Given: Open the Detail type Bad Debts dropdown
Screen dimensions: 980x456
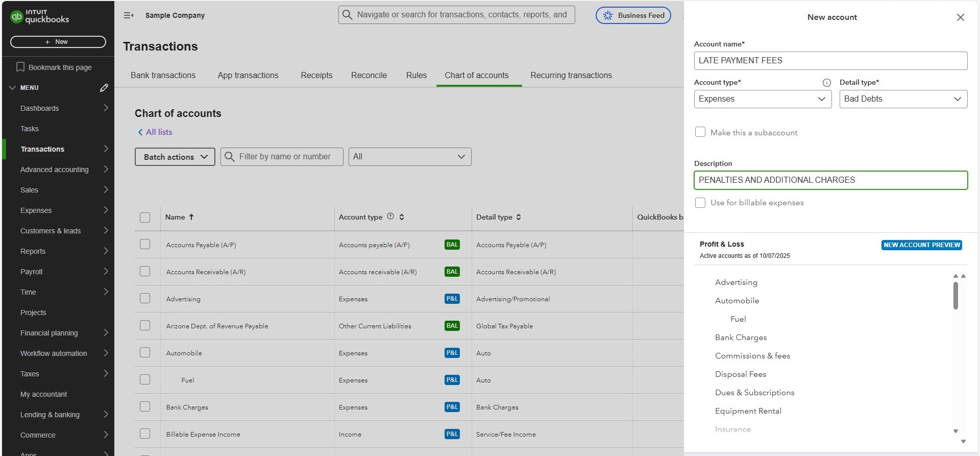Looking at the screenshot, I should pos(903,99).
